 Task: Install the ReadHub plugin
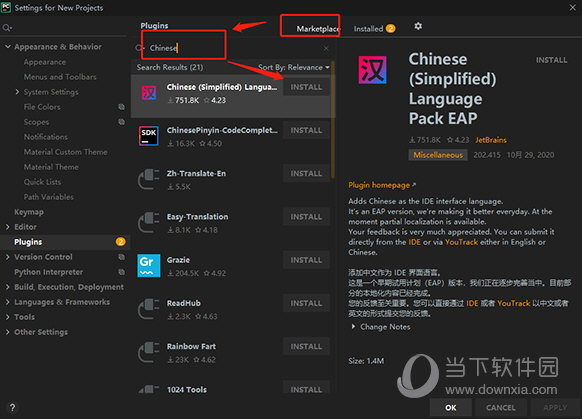306,303
